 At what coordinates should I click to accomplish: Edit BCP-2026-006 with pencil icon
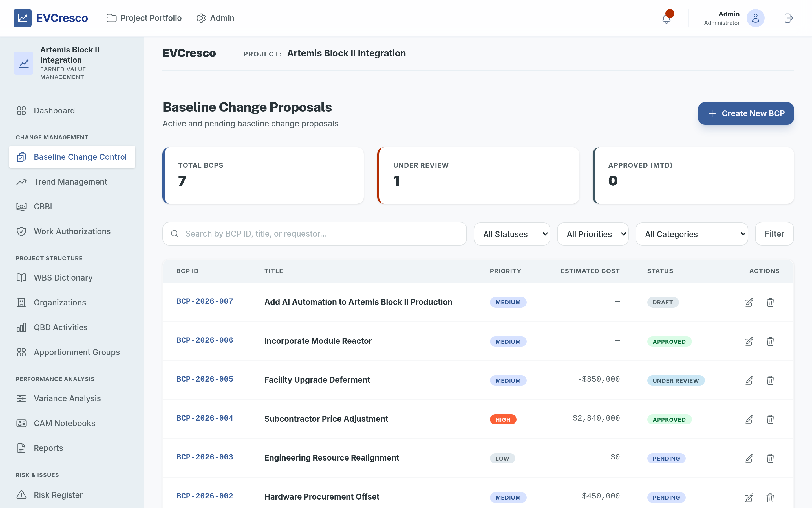[x=749, y=341]
